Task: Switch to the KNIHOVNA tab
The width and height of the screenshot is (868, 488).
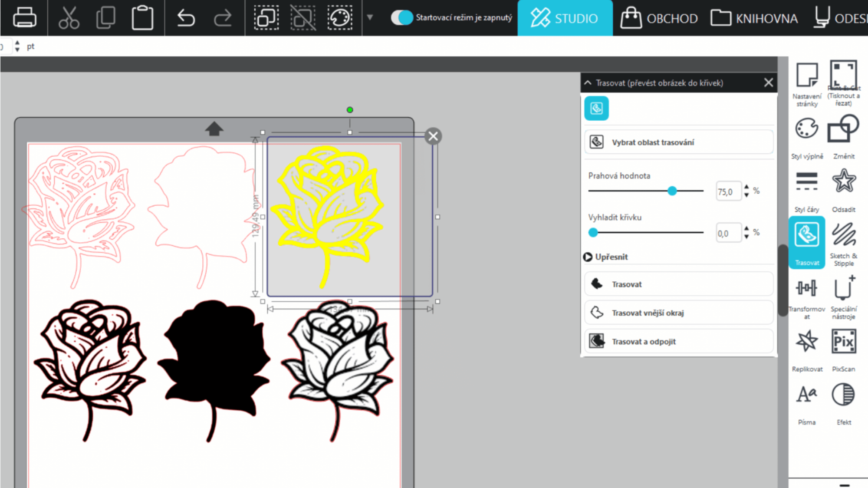Action: coord(754,18)
